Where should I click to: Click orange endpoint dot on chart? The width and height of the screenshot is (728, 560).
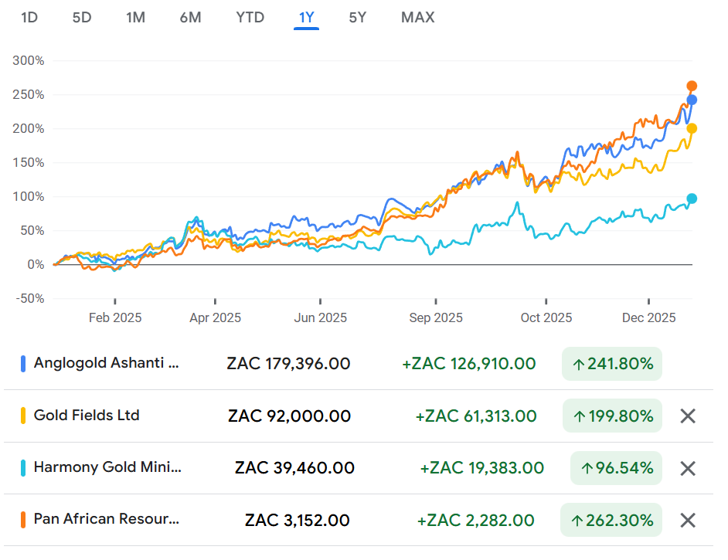click(x=692, y=87)
